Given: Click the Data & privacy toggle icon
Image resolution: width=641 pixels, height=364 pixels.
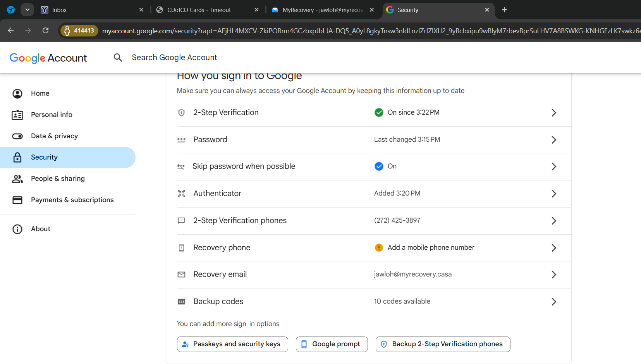Looking at the screenshot, I should (17, 136).
